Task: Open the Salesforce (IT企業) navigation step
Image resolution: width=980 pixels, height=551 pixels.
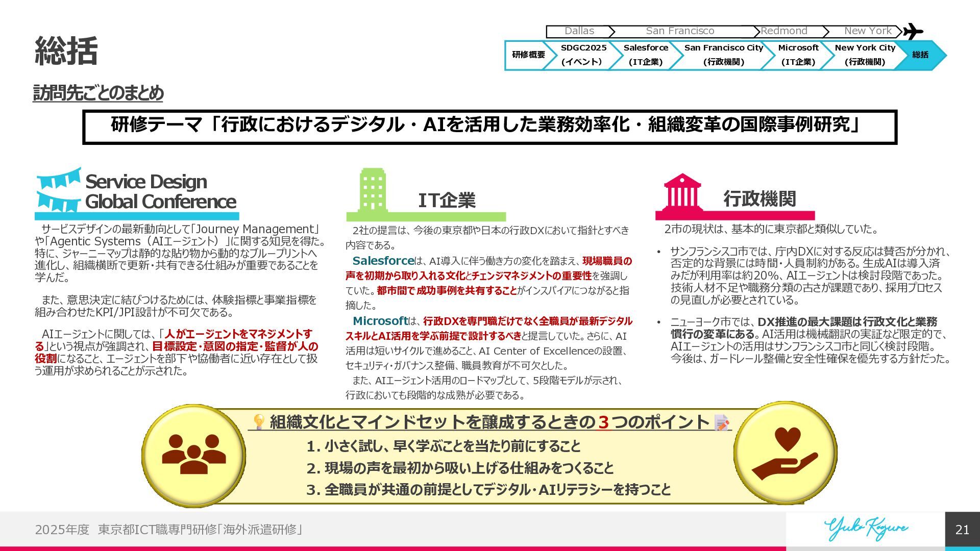Action: tap(645, 55)
